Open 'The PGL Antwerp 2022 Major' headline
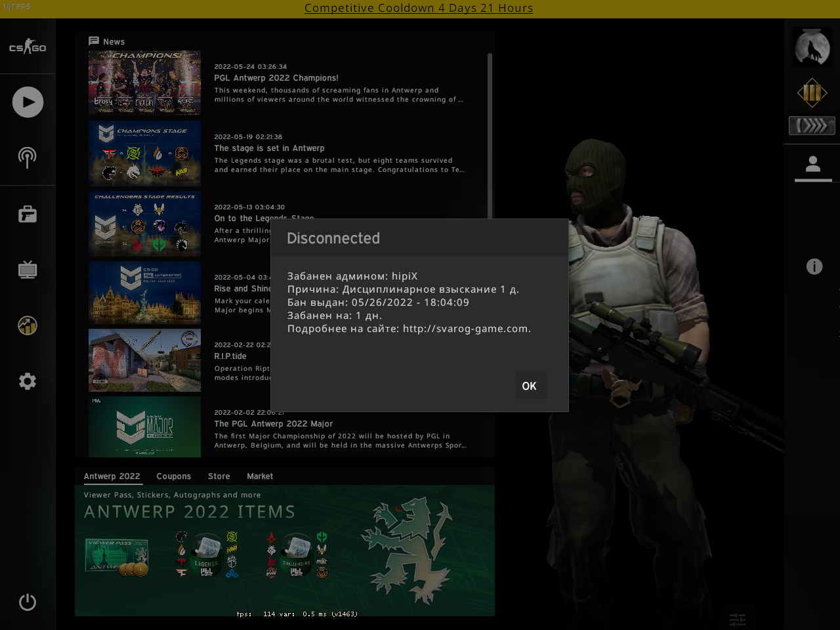This screenshot has width=840, height=630. [274, 424]
